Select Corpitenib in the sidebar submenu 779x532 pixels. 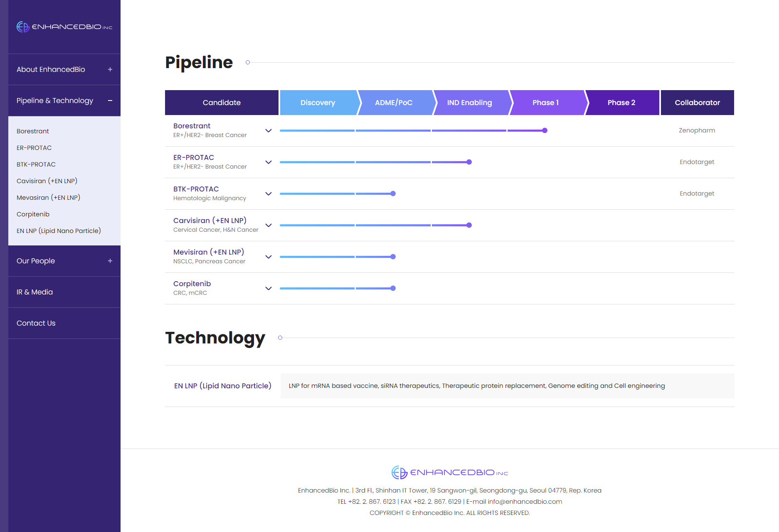pyautogui.click(x=33, y=214)
